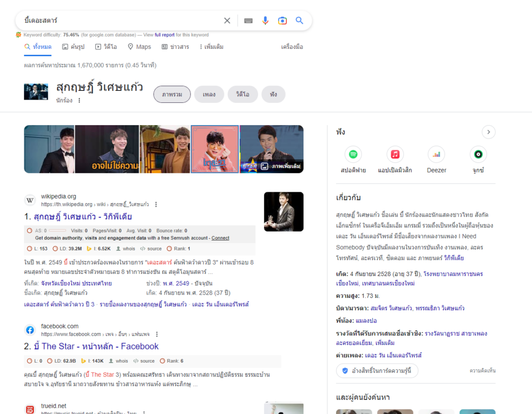Open first image of man in tuxedo
This screenshot has width=532, height=414.
[49, 149]
